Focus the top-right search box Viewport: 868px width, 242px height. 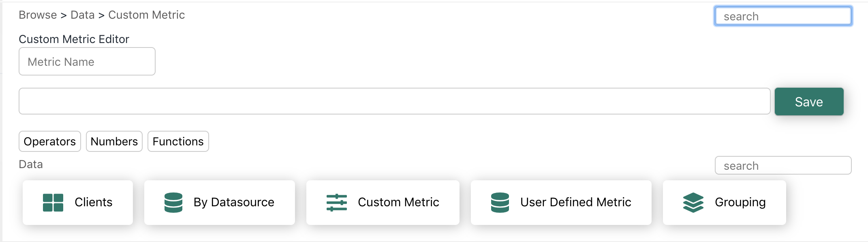[783, 16]
